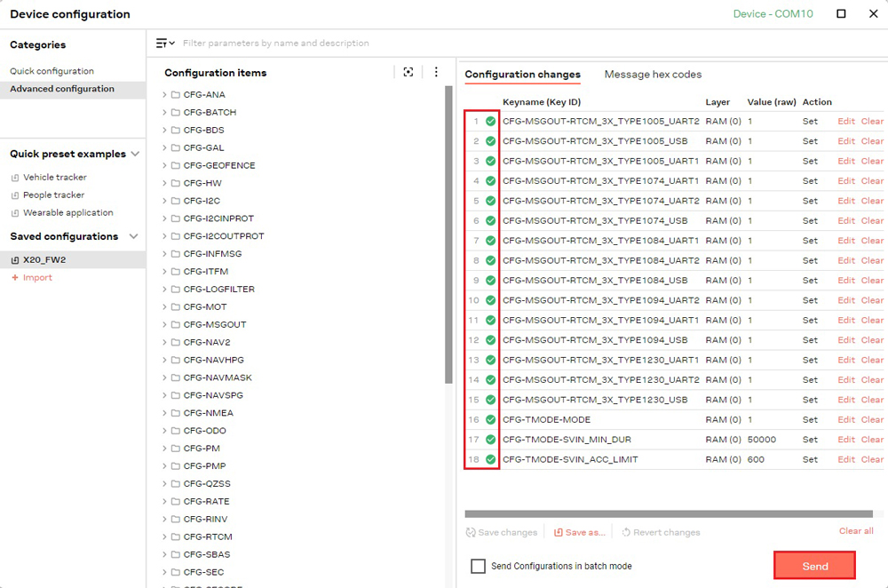Open the three-dots menu for Configuration items
The width and height of the screenshot is (888, 588).
pos(436,73)
